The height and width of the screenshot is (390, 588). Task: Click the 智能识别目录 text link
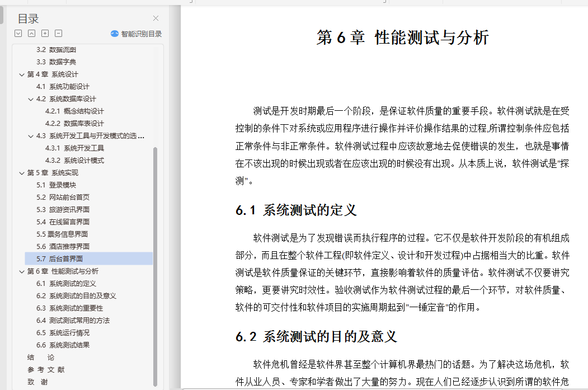tap(142, 34)
